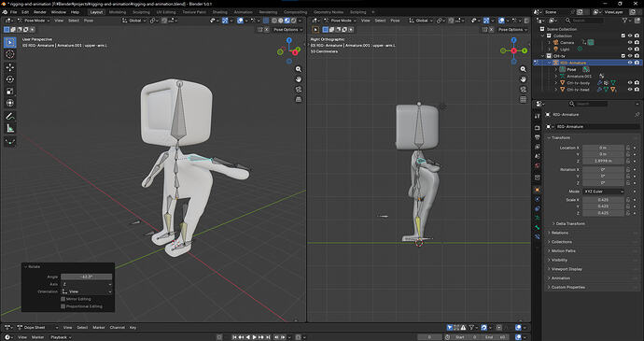644x341 pixels.
Task: Open the File menu
Action: tap(14, 12)
